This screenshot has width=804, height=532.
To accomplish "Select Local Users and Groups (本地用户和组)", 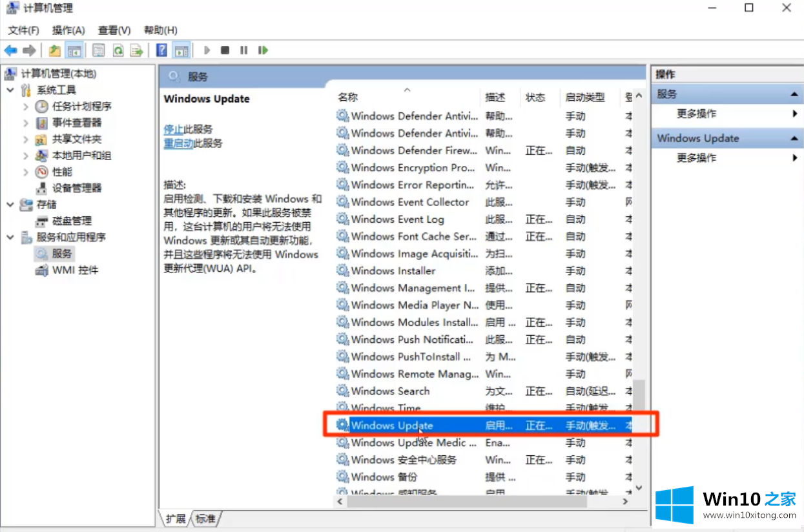I will 81,156.
